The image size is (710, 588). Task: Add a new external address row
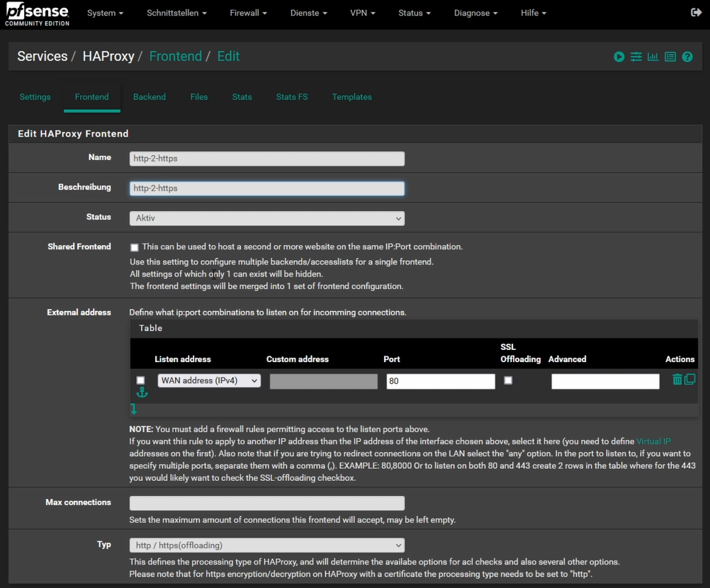click(134, 409)
